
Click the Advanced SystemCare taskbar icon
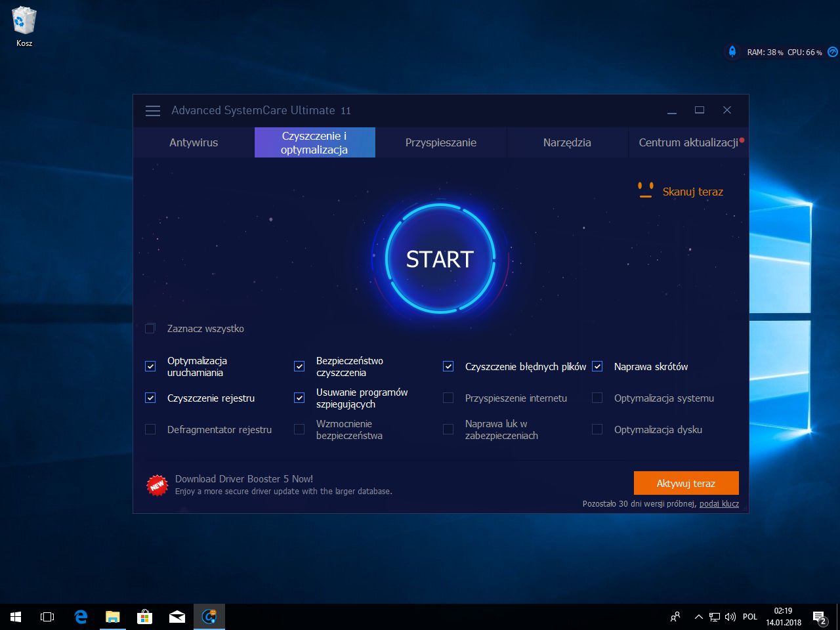(209, 617)
